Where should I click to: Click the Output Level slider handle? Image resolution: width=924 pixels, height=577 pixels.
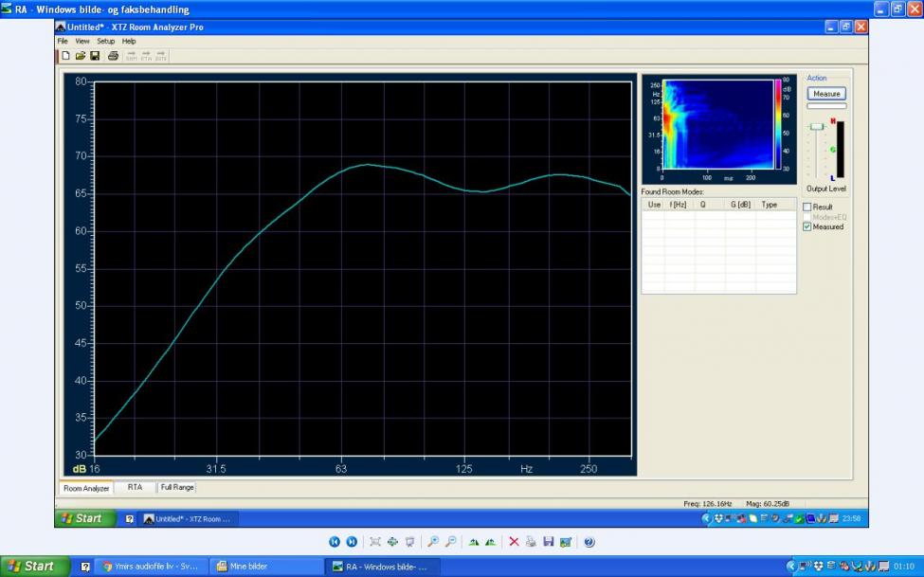click(x=816, y=127)
